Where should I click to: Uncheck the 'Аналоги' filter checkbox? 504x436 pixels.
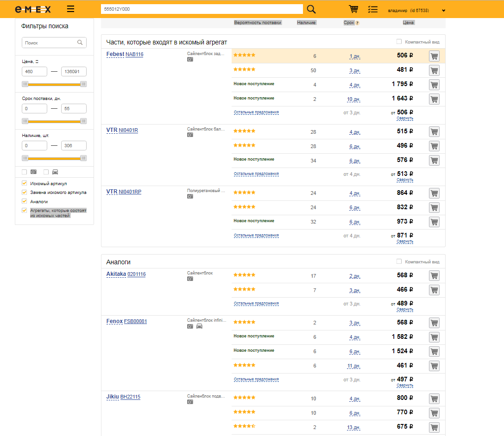click(25, 202)
